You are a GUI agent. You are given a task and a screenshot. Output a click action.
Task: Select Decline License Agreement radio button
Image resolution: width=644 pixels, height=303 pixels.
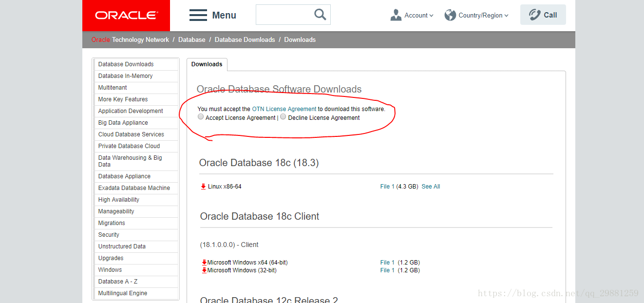[283, 117]
